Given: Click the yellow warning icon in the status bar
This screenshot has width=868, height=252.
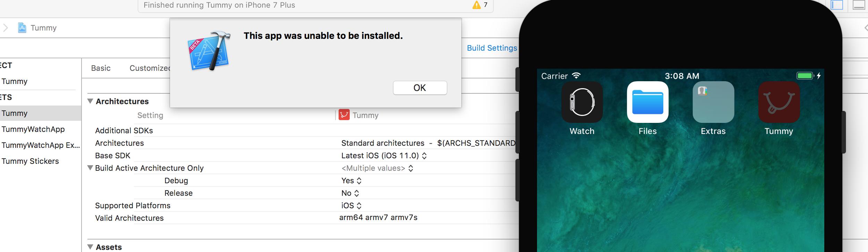Looking at the screenshot, I should tap(476, 5).
